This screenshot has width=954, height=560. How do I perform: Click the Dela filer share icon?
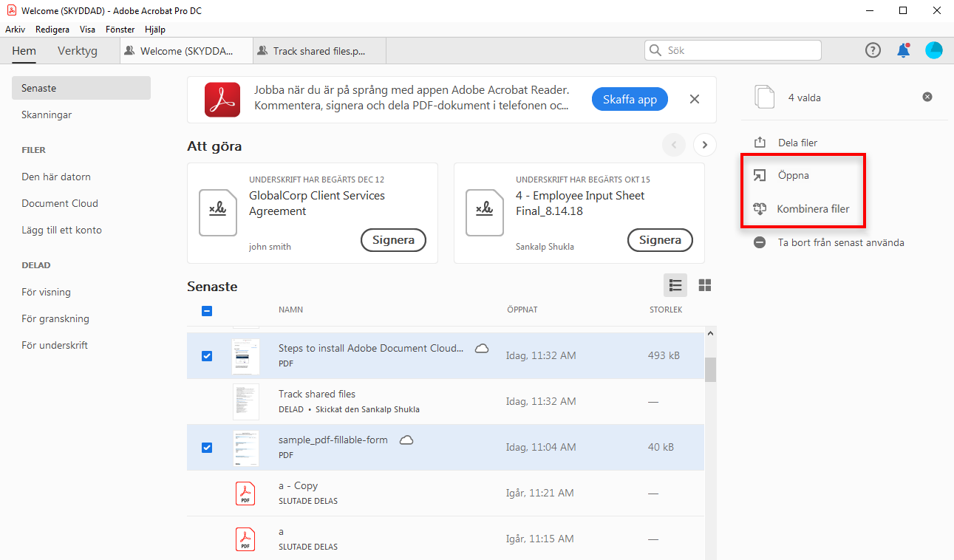(x=760, y=143)
